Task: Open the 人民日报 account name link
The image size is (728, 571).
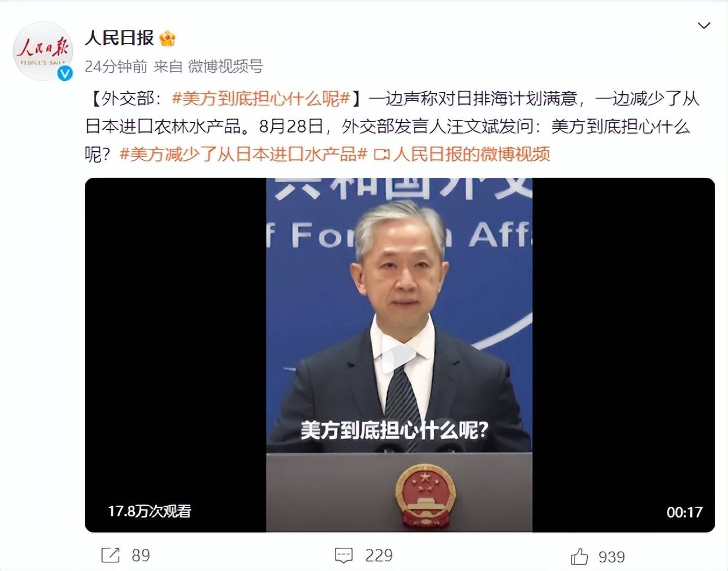Action: (119, 38)
